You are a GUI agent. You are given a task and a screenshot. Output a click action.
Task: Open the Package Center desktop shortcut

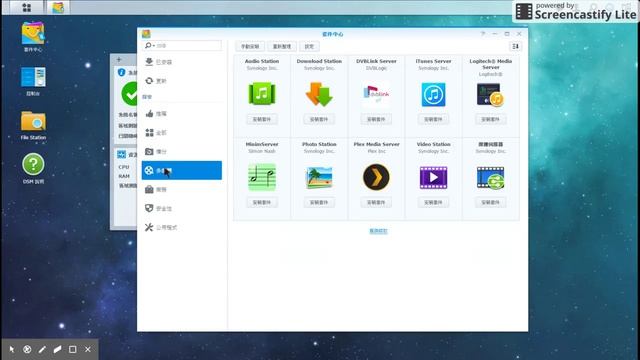33,37
